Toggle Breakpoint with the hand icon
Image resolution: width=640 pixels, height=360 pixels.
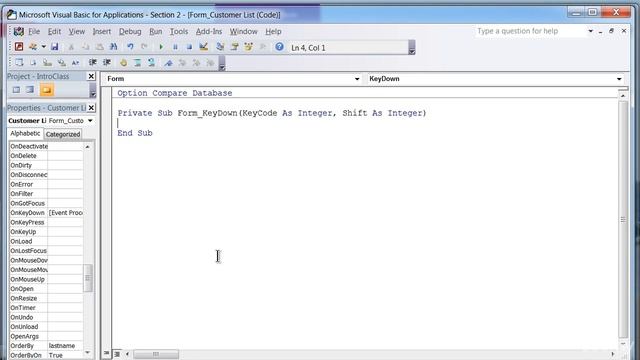click(123, 63)
